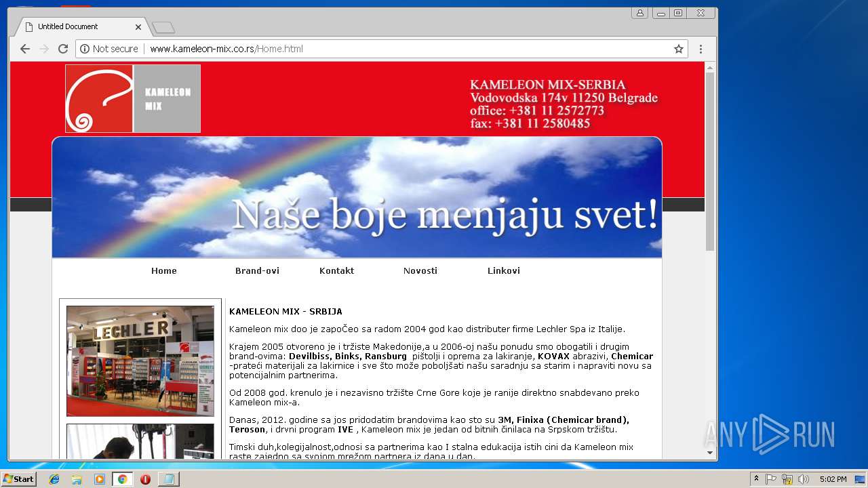
Task: Click the Action Center flag tray icon
Action: [x=771, y=479]
